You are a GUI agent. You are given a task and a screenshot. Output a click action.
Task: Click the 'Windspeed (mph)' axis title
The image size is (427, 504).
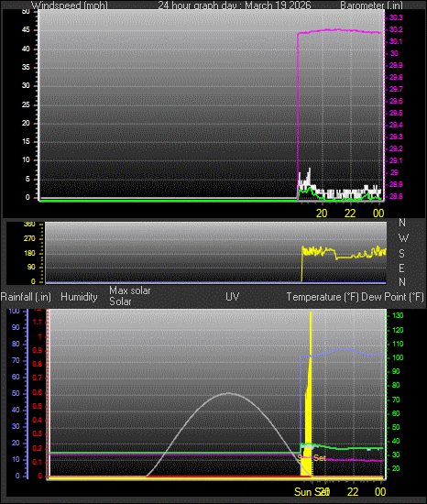70,5
